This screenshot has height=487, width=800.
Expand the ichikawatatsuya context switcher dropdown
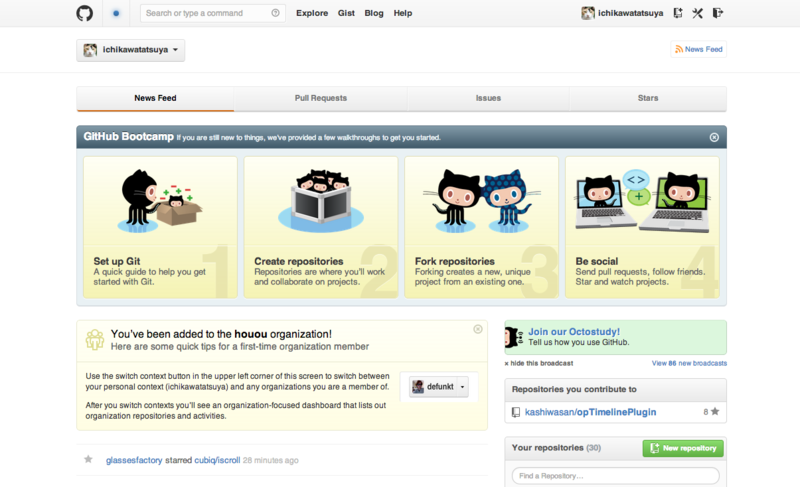[131, 50]
